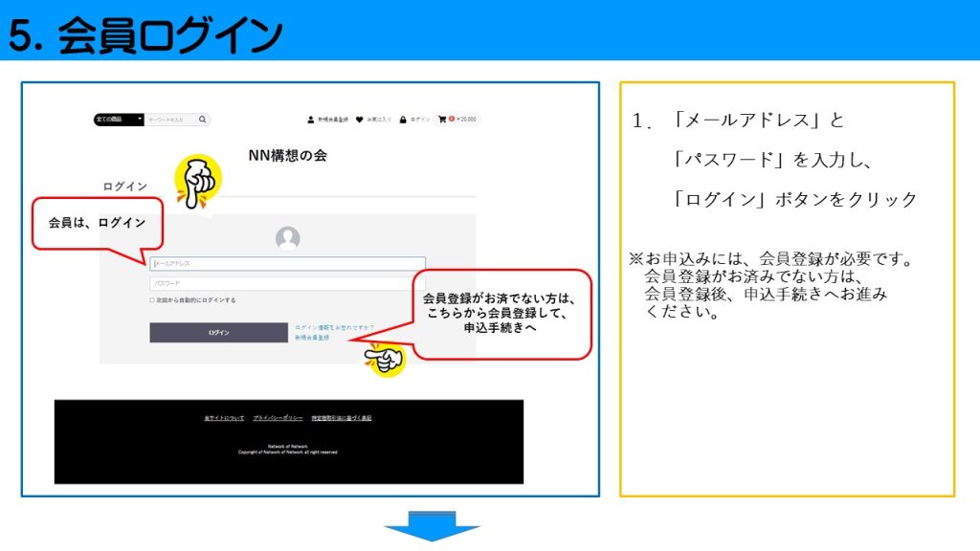Open the 当サイトについて footer link
The width and height of the screenshot is (980, 551).
tap(224, 418)
